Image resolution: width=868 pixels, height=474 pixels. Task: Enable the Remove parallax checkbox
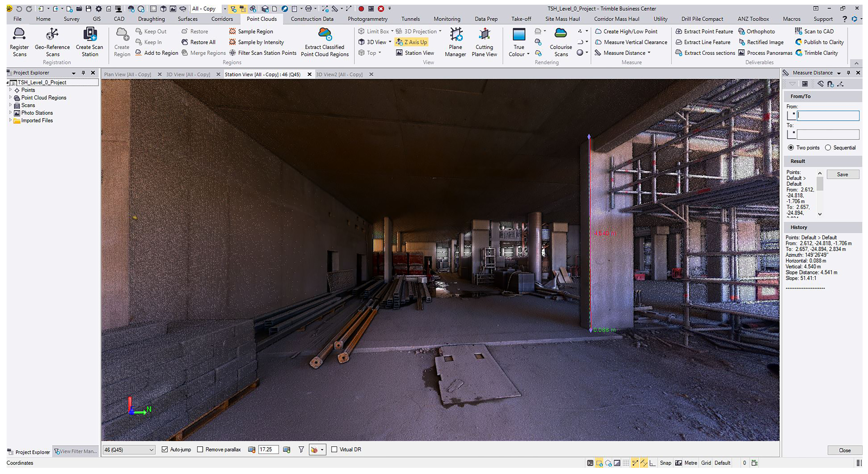point(200,450)
